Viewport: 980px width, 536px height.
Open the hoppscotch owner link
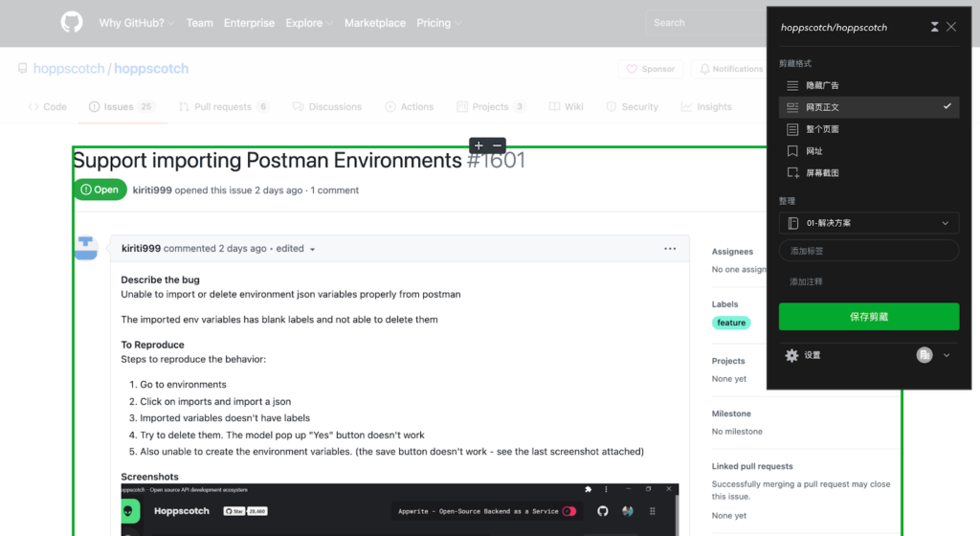[x=69, y=69]
